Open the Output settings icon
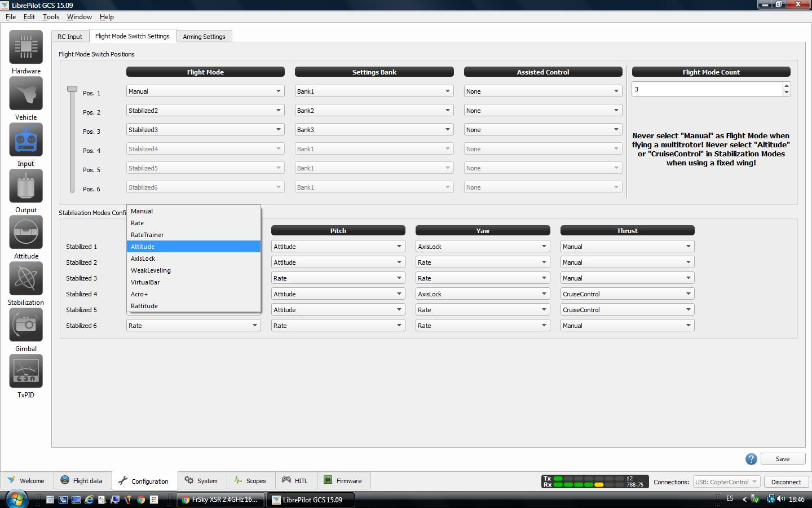Viewport: 812px width, 508px height. [x=26, y=186]
